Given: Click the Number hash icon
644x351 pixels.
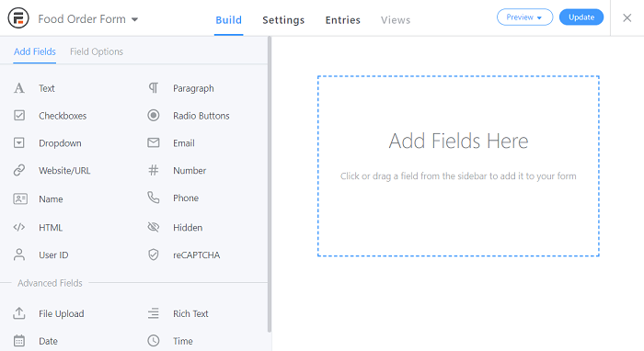Looking at the screenshot, I should click(154, 170).
